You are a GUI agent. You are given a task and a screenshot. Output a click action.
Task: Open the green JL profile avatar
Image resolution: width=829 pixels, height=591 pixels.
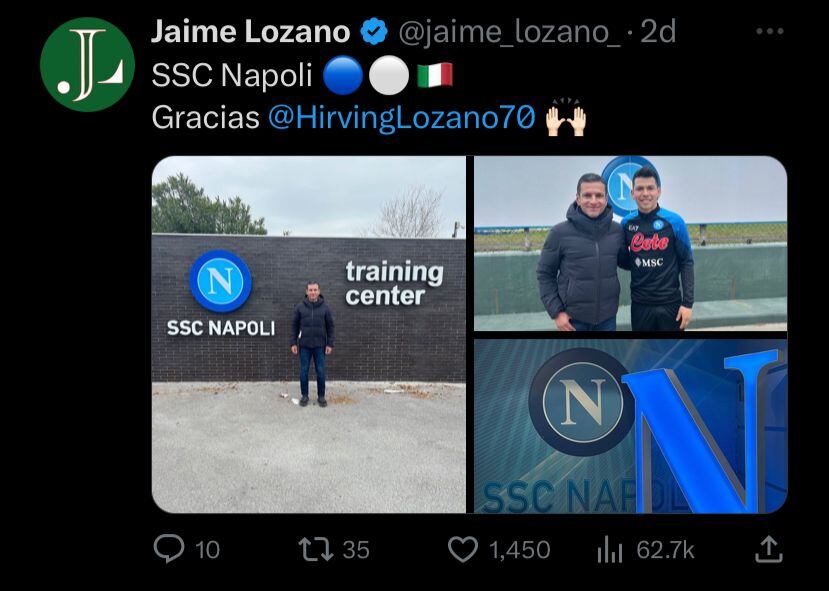(87, 64)
